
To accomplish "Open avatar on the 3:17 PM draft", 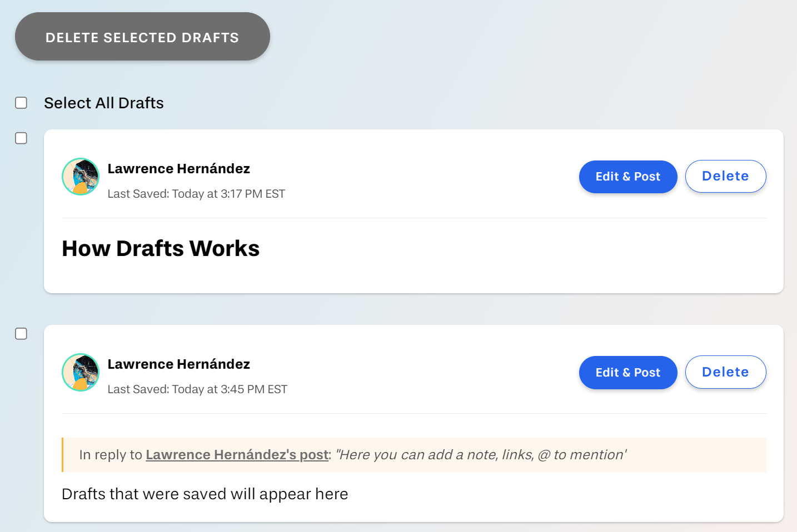I will click(x=81, y=177).
